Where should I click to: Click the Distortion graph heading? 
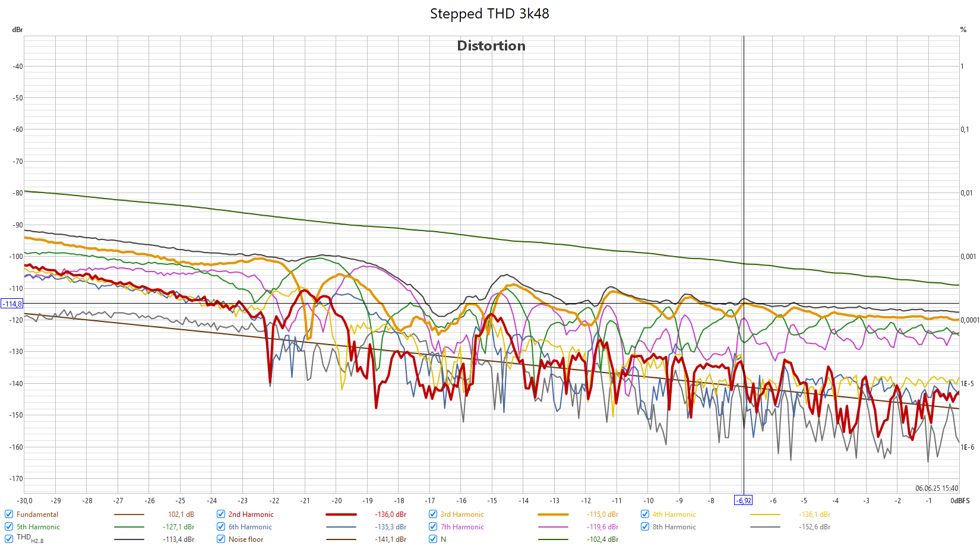click(x=491, y=46)
